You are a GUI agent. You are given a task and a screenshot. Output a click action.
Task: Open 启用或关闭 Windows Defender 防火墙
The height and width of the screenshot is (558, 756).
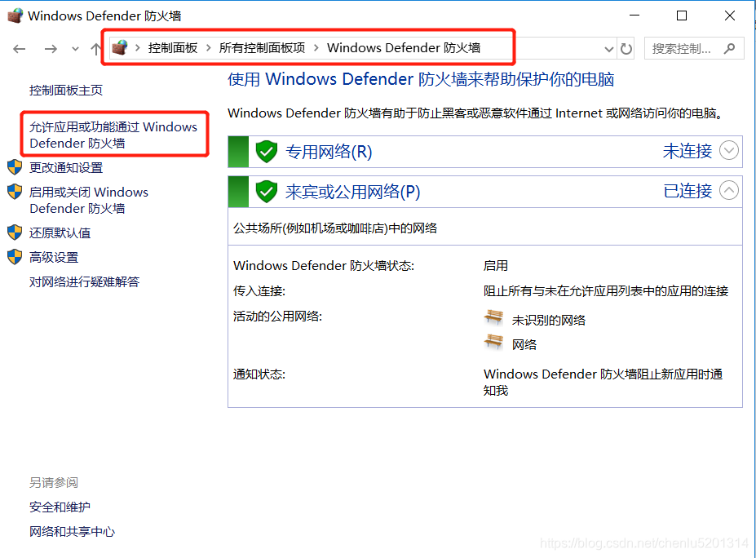coord(88,200)
